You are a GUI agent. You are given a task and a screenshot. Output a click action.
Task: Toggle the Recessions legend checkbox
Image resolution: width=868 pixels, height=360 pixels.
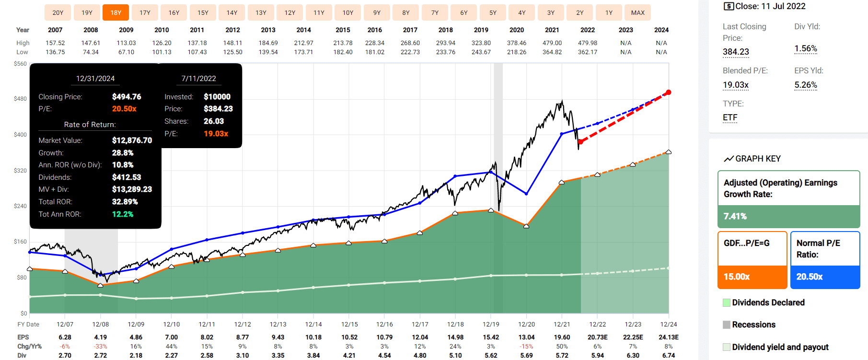coord(727,325)
